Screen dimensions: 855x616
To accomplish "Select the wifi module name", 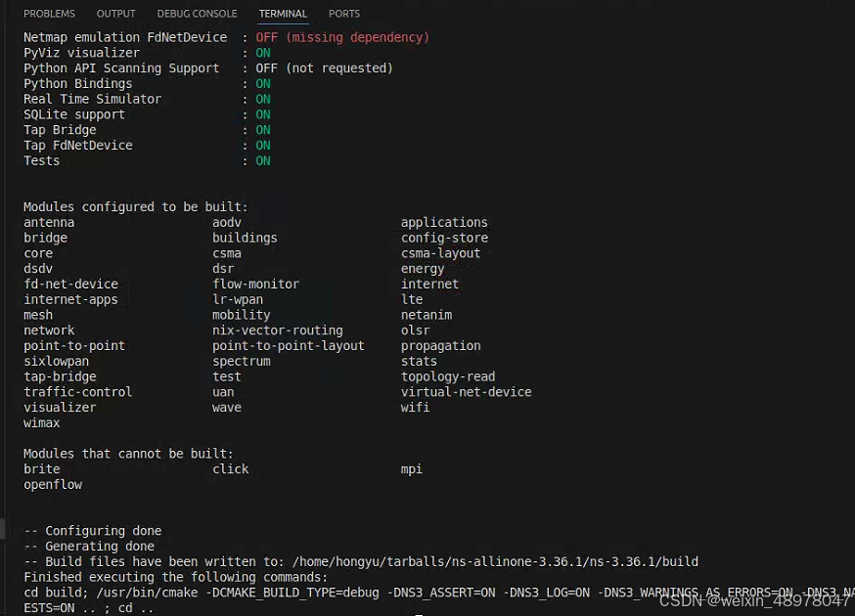I will coord(415,407).
